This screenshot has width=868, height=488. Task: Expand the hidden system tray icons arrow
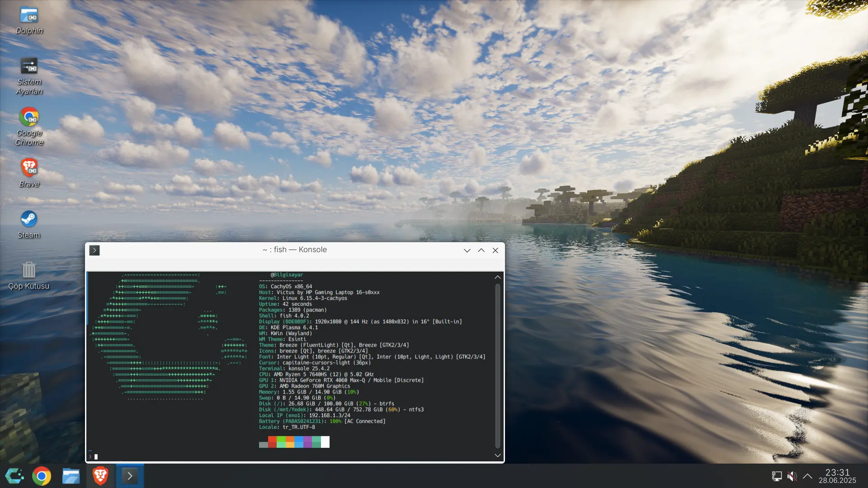[807, 476]
